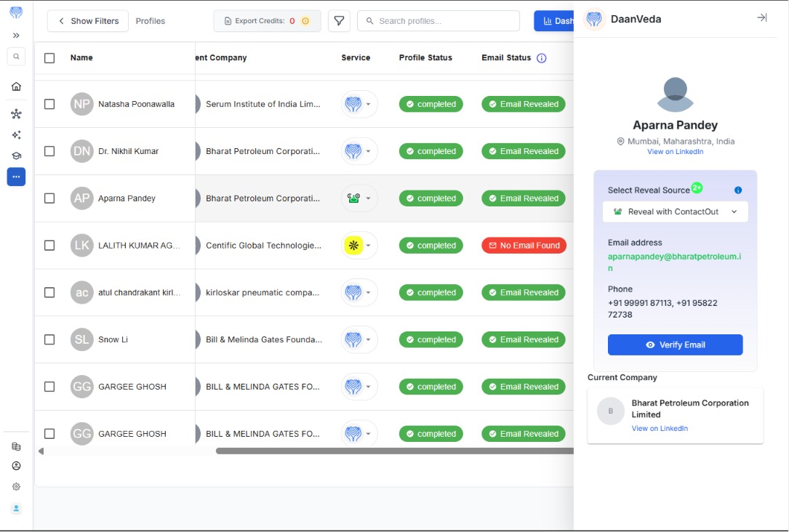Open the Reveal with ContactOut dropdown
Screen dimensions: 789x532
676,211
